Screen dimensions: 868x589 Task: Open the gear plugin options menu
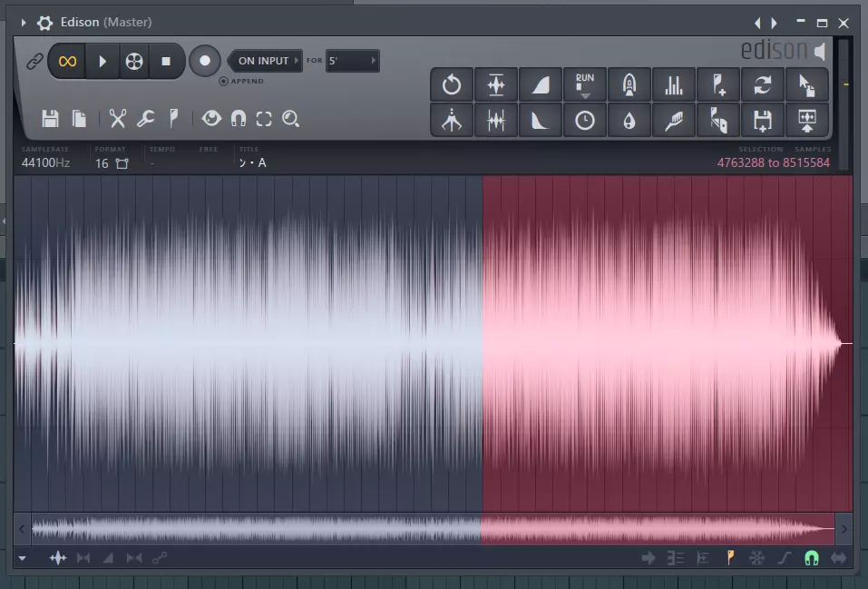44,22
